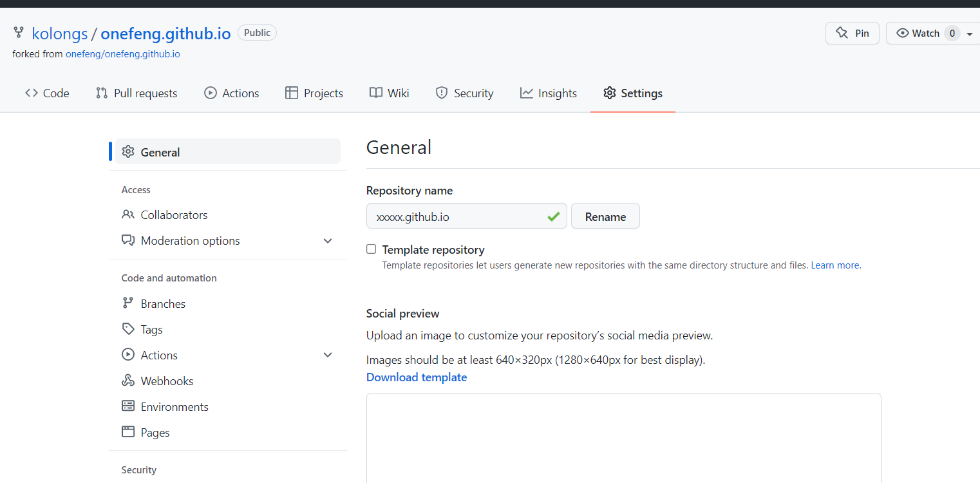Click the fork icon beside kolongs
980x483 pixels.
coord(19,33)
